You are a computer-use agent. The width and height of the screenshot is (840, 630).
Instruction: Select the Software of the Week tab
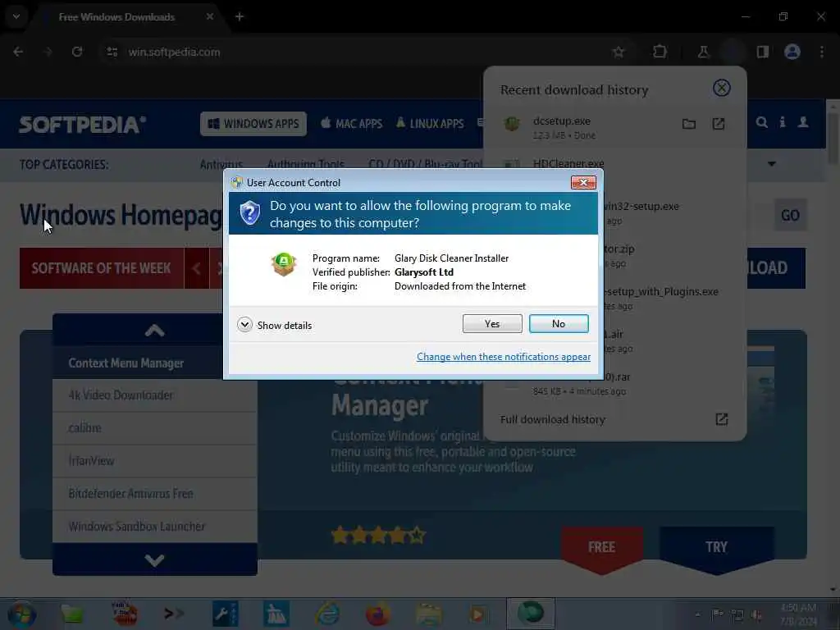pyautogui.click(x=101, y=268)
